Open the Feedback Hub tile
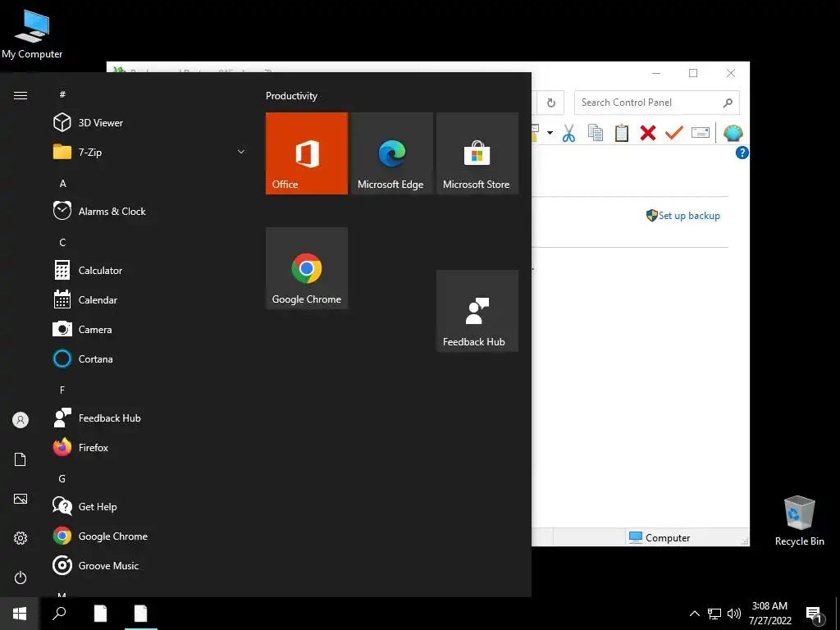The image size is (840, 630). pos(477,311)
